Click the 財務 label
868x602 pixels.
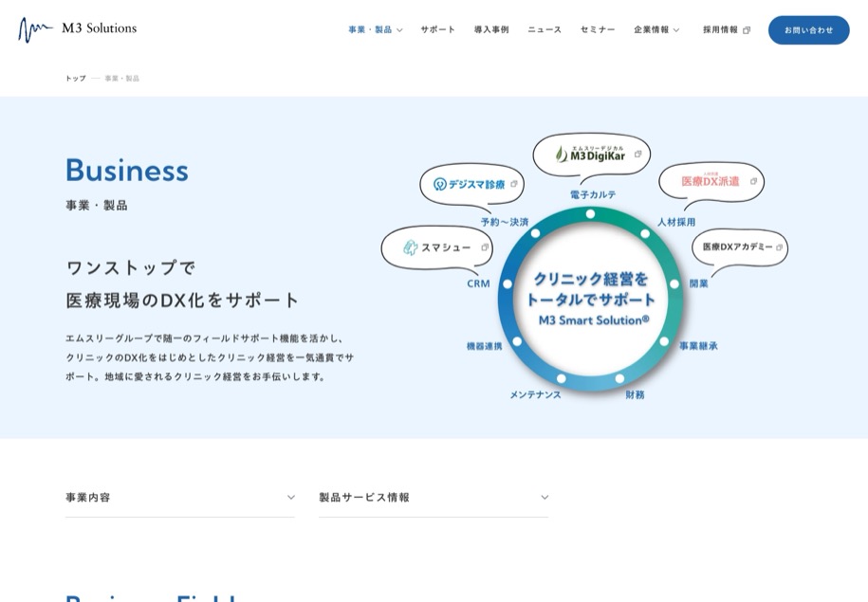635,394
